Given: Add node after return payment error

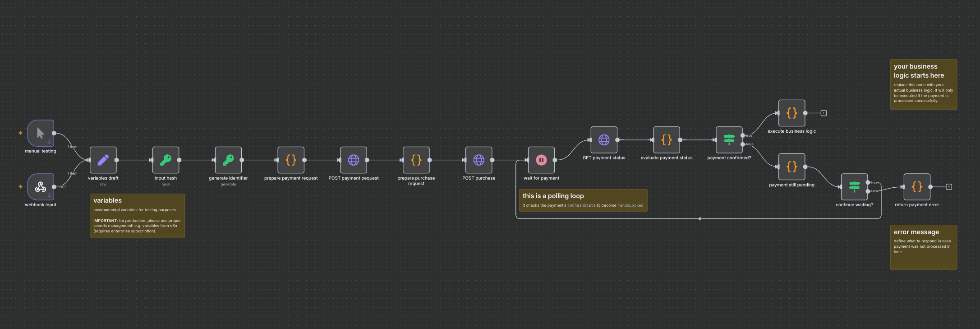Looking at the screenshot, I should coord(949,187).
